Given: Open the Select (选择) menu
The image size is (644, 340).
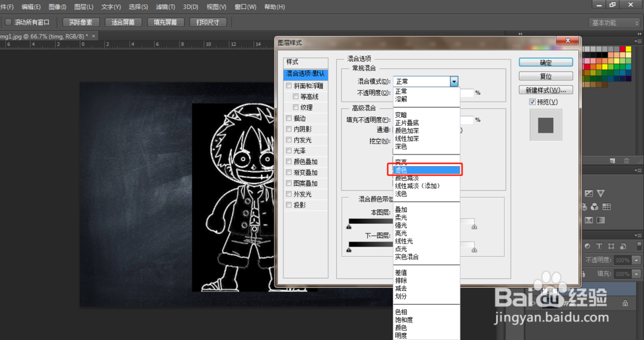Looking at the screenshot, I should [x=138, y=7].
